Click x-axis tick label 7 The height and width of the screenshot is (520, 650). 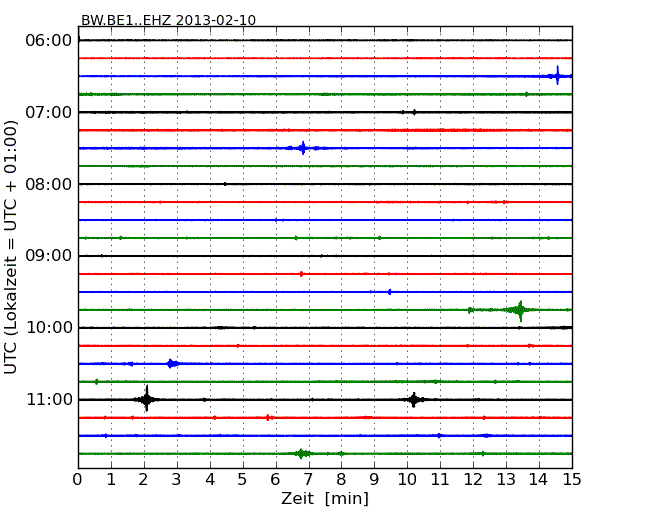point(308,479)
